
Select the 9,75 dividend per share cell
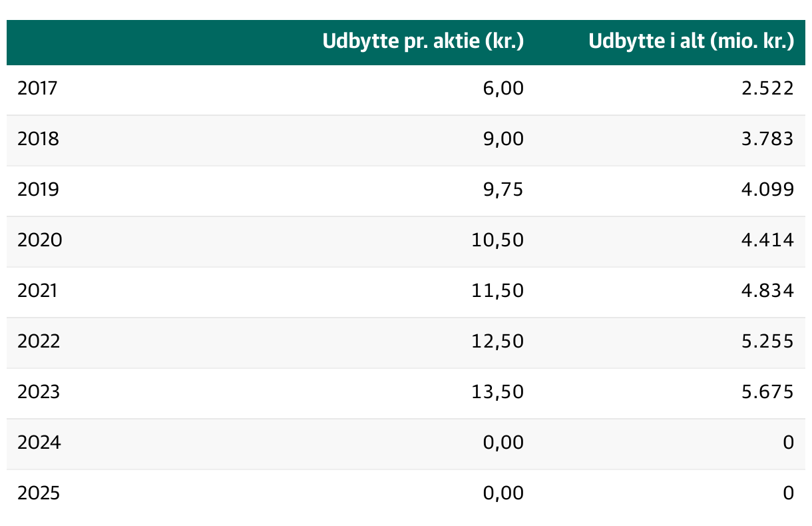(503, 190)
